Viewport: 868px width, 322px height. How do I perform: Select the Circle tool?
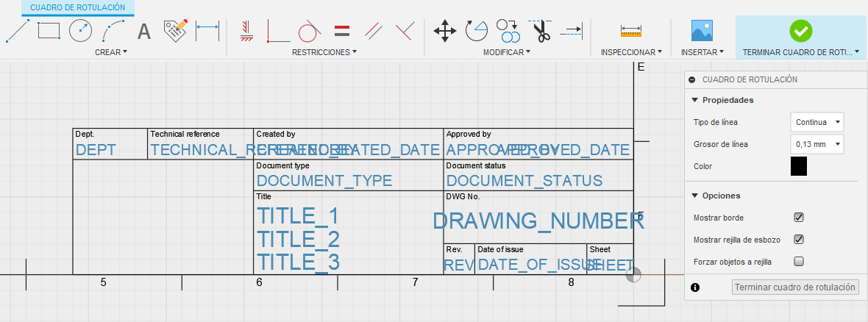[80, 30]
